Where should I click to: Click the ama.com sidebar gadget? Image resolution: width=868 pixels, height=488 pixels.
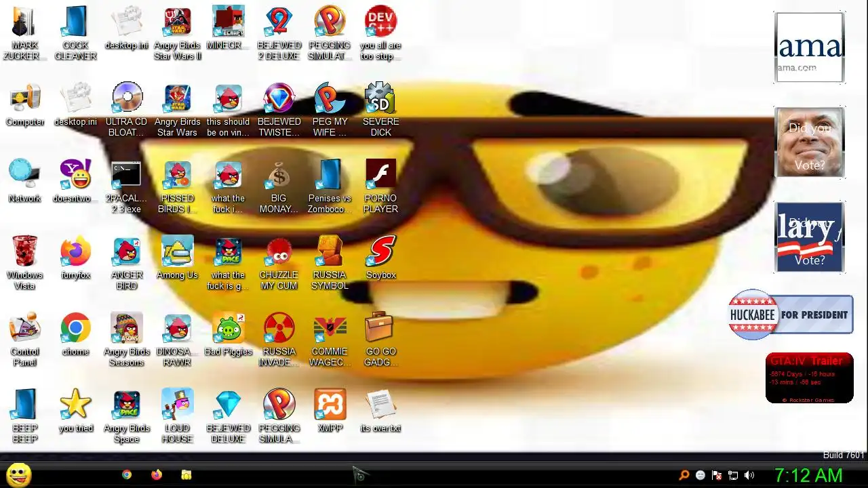click(809, 47)
